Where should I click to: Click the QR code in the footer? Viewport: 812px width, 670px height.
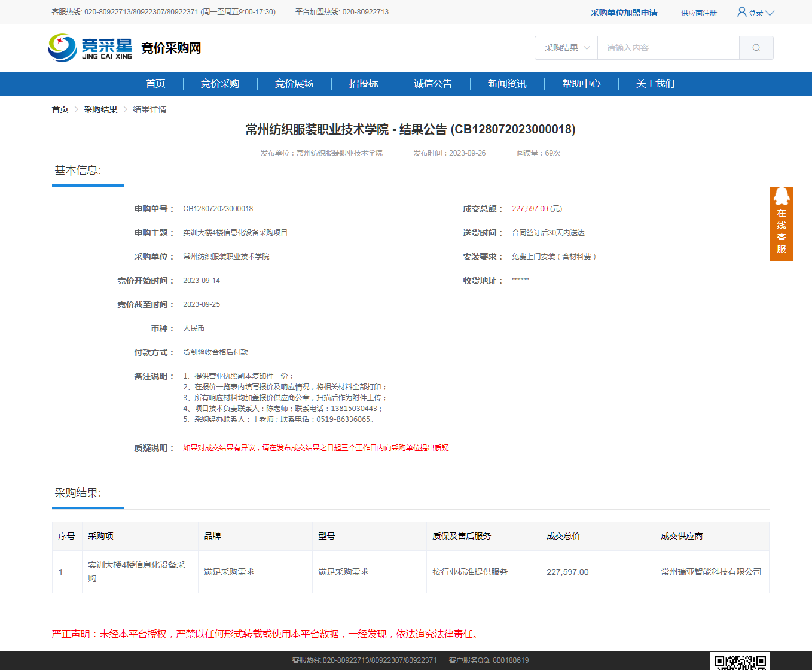tap(740, 662)
